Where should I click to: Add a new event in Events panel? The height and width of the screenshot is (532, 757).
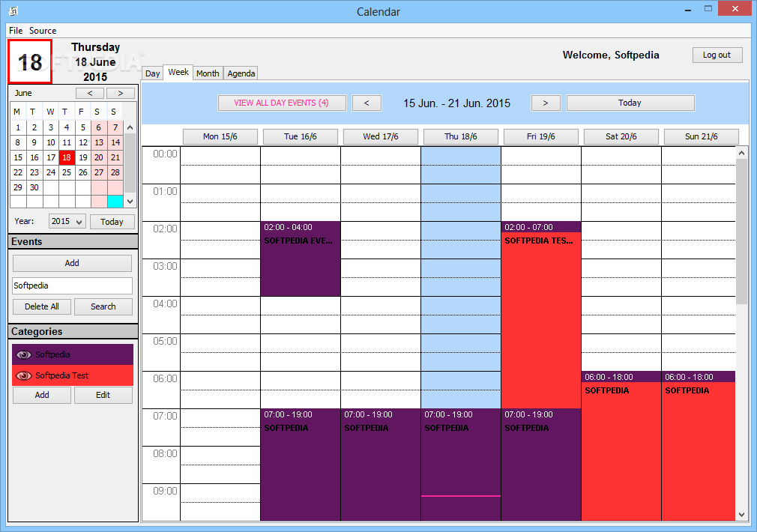pyautogui.click(x=72, y=263)
